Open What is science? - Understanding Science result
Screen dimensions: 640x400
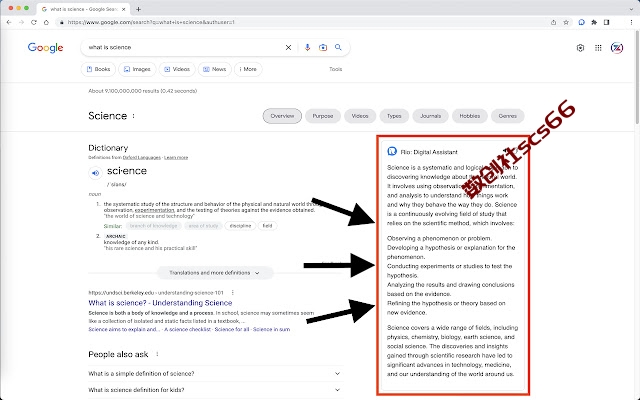pyautogui.click(x=160, y=303)
